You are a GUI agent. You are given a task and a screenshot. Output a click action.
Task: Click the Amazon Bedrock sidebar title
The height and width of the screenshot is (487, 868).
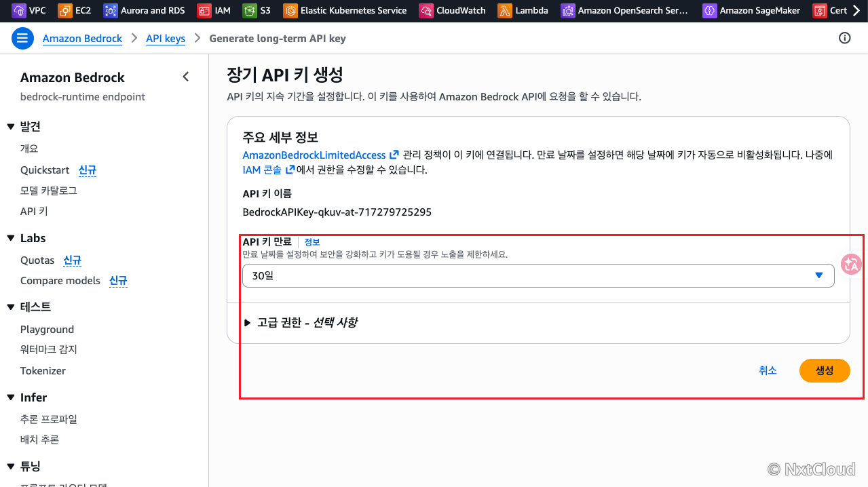tap(73, 77)
